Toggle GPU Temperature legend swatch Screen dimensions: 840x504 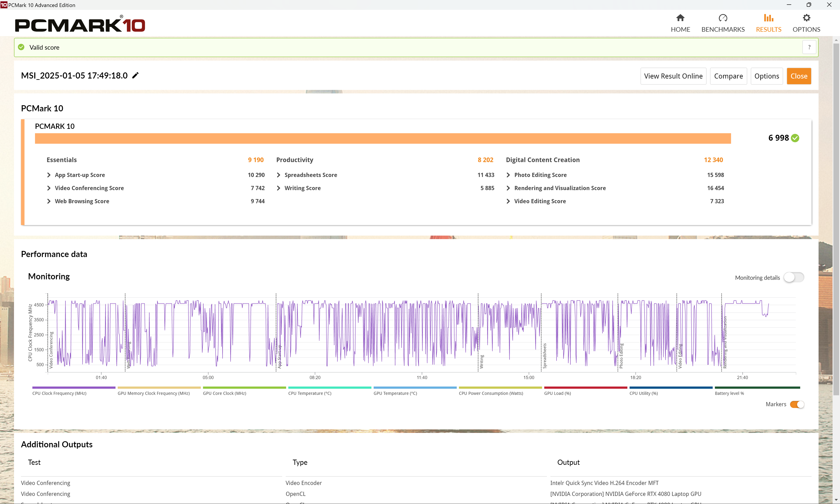(x=415, y=387)
